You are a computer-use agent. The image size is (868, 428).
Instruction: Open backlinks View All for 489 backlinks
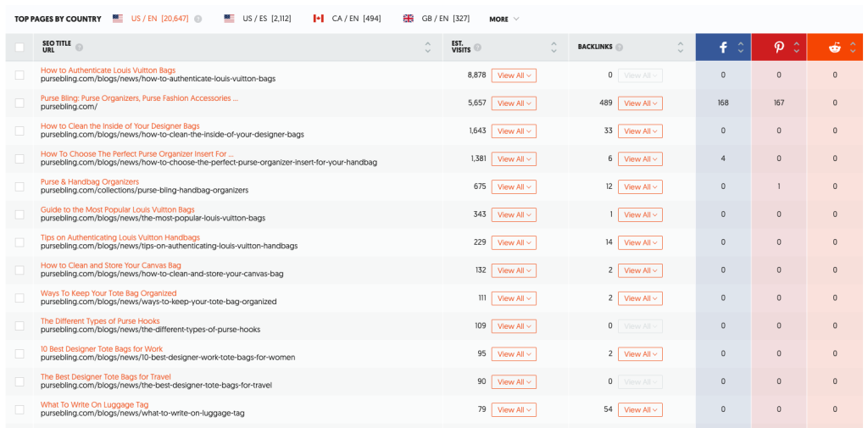pos(641,103)
